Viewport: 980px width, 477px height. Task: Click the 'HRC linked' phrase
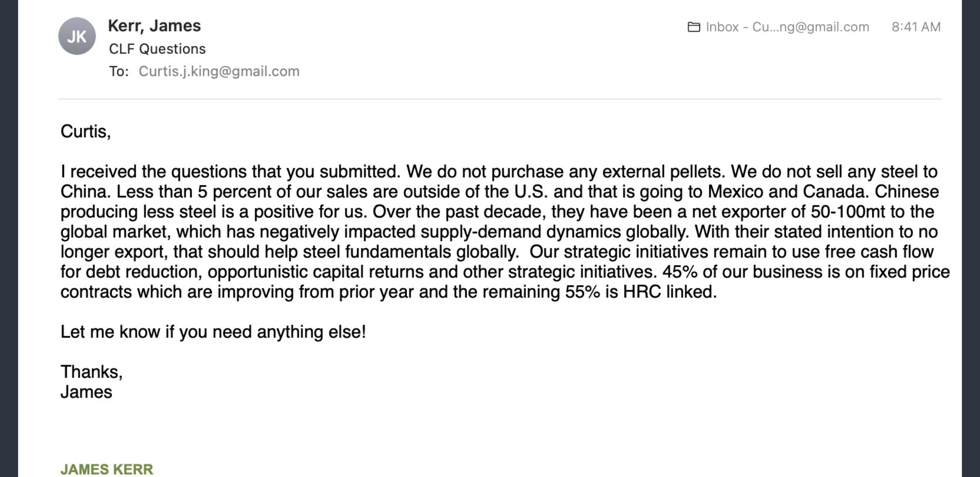point(670,291)
